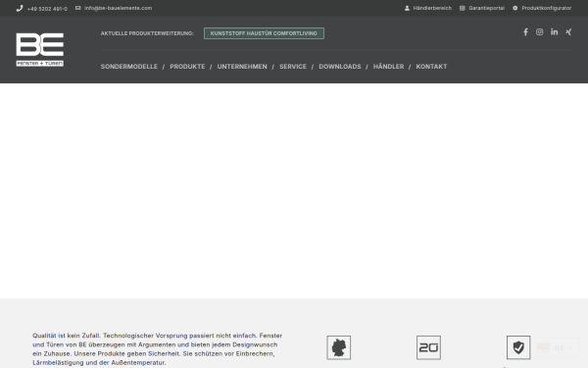
Task: Open the Instagram profile icon
Action: pyautogui.click(x=540, y=32)
